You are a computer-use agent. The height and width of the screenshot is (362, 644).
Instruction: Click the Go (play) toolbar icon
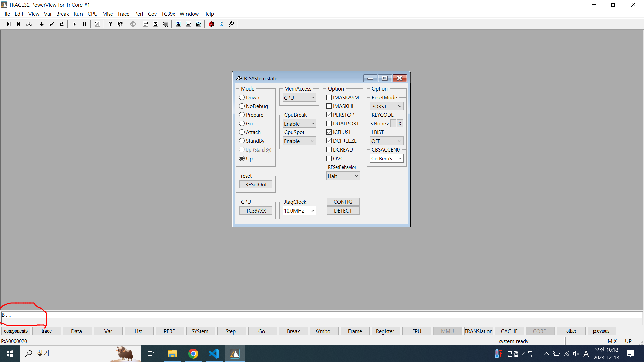[74, 24]
